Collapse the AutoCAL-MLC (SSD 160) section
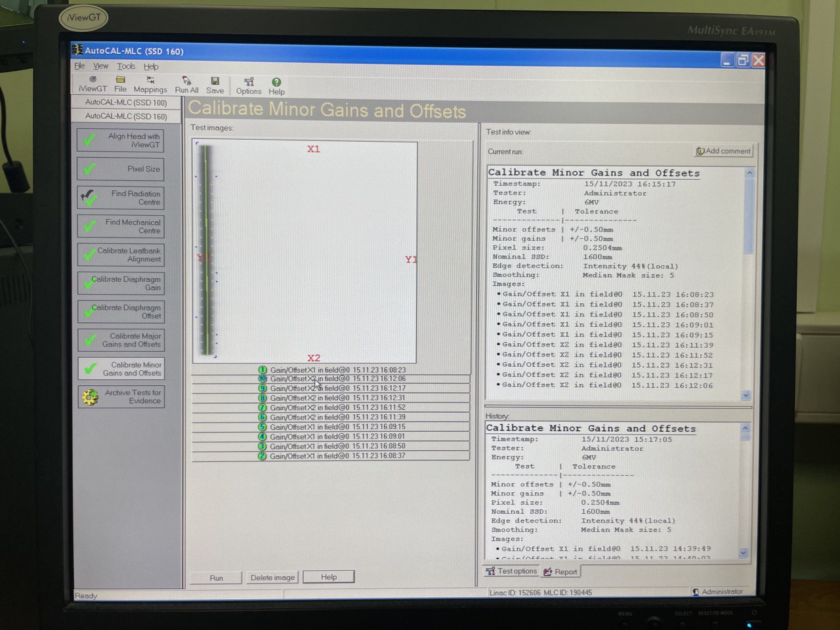The width and height of the screenshot is (840, 630). click(x=126, y=116)
